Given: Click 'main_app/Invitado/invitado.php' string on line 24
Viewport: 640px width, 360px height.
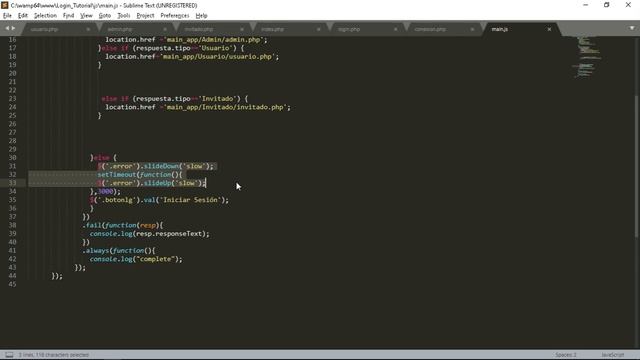Looking at the screenshot, I should click(225, 107).
